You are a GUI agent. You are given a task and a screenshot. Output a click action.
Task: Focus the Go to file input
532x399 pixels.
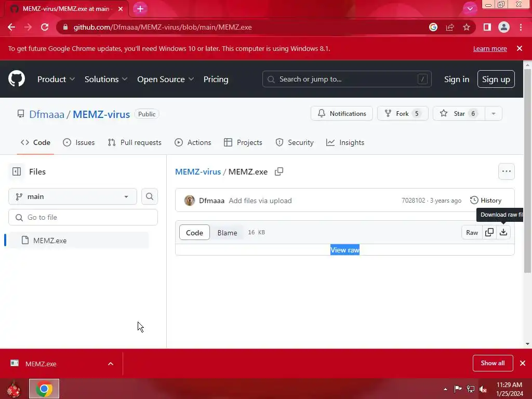coord(83,217)
